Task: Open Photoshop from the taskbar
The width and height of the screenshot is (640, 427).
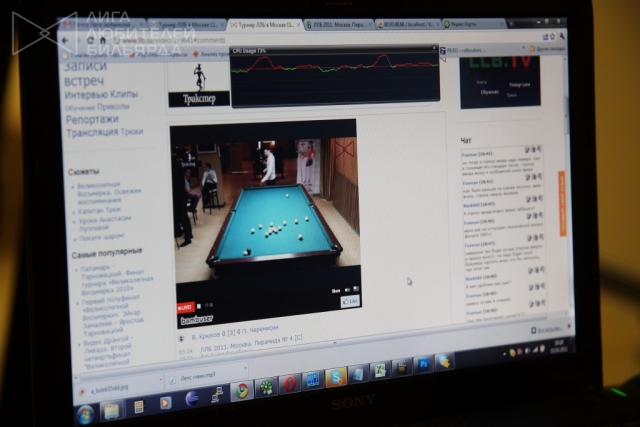Action: pyautogui.click(x=423, y=364)
